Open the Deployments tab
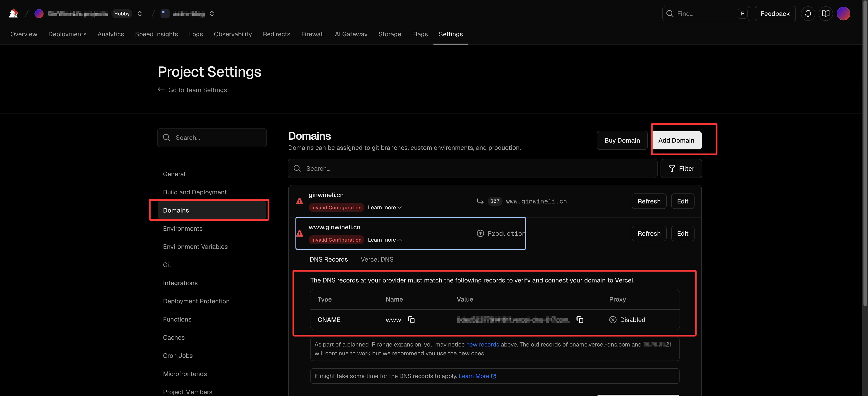The width and height of the screenshot is (868, 396). [67, 34]
